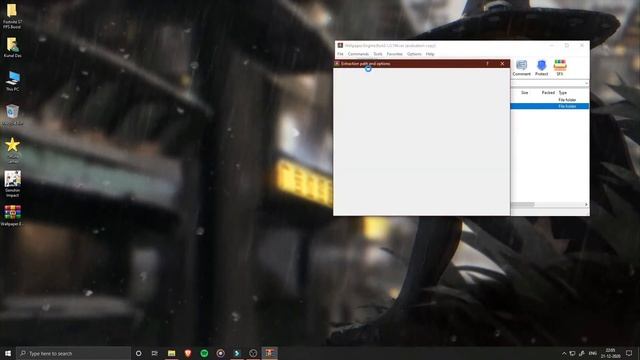Image resolution: width=640 pixels, height=360 pixels.
Task: Sort the file list by Size column
Action: [524, 93]
